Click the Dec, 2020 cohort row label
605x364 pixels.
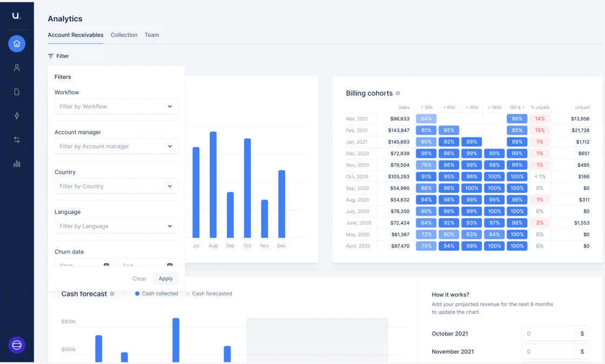tap(357, 153)
